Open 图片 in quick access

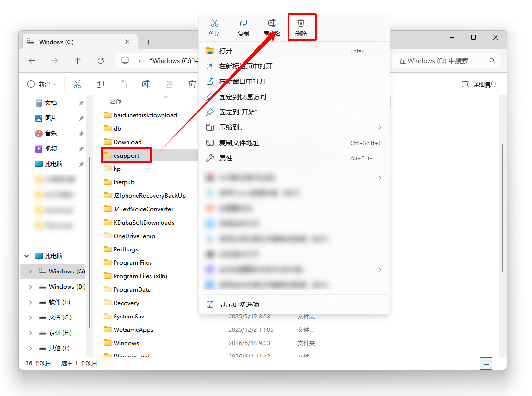click(51, 118)
